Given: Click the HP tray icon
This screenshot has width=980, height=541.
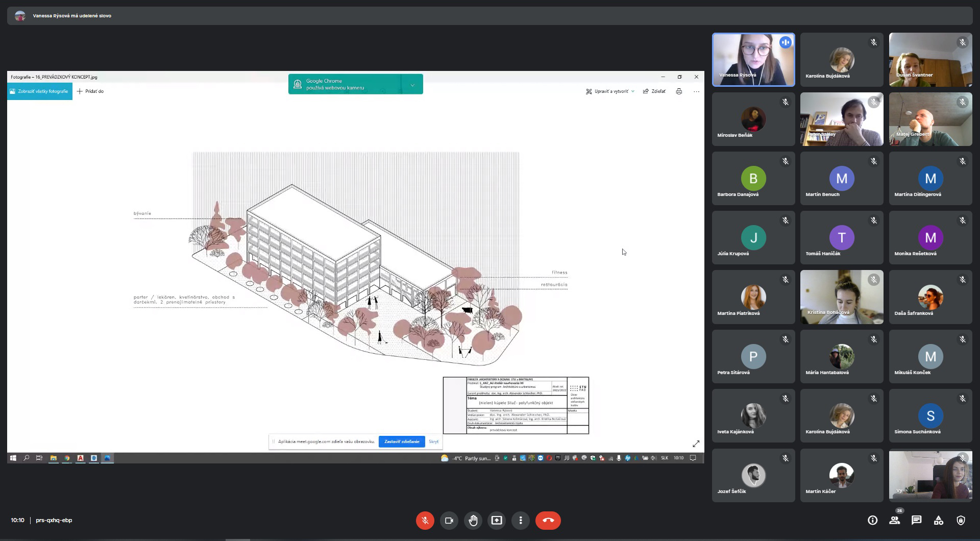Looking at the screenshot, I should click(x=627, y=458).
